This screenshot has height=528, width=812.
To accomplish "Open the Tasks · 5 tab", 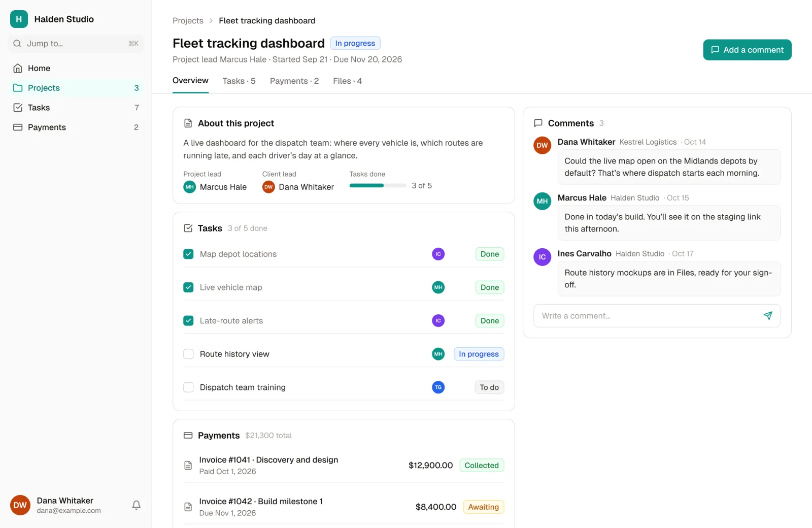I will click(x=239, y=81).
